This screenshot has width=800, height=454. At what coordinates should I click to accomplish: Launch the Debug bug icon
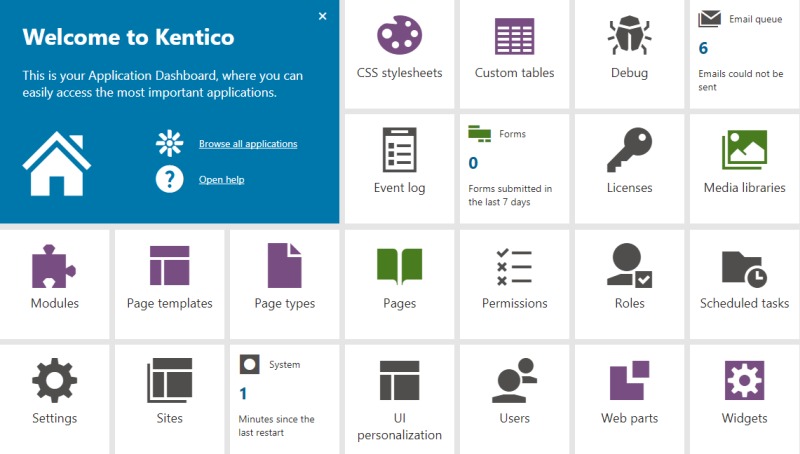629,35
